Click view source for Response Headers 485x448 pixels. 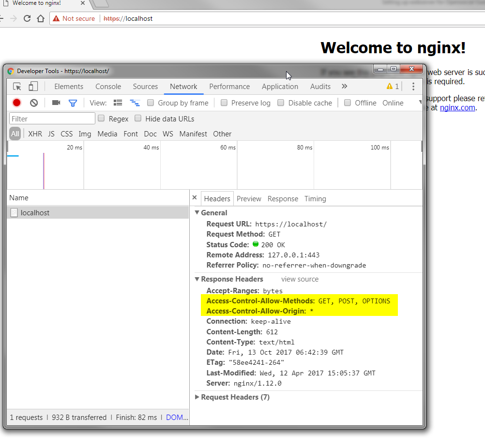pyautogui.click(x=300, y=279)
